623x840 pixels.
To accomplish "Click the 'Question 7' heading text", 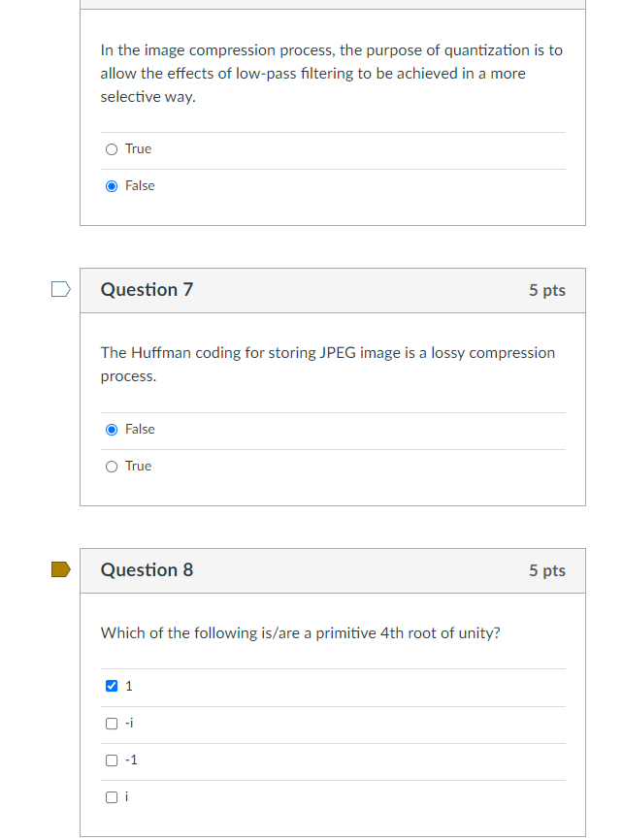I will pyautogui.click(x=147, y=290).
